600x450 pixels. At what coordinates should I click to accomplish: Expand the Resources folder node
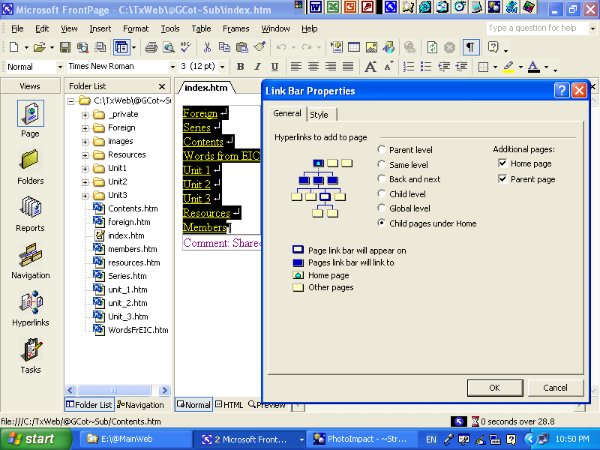pos(86,155)
